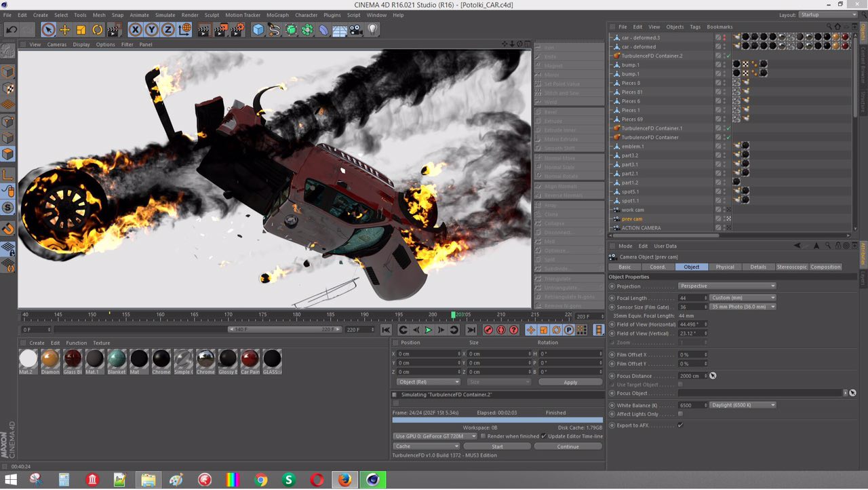Activate the Rotate tool in top toolbar
Screen dimensions: 868x490
click(x=97, y=29)
